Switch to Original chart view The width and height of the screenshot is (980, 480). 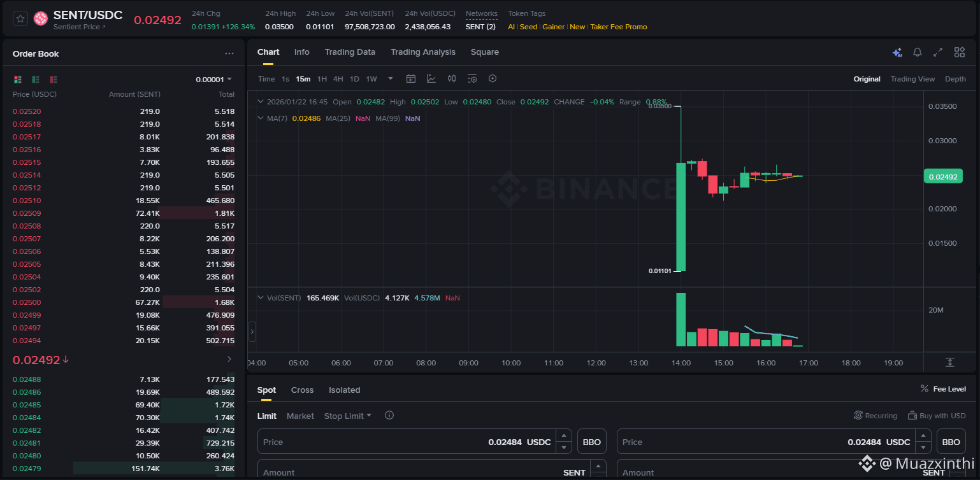(867, 79)
